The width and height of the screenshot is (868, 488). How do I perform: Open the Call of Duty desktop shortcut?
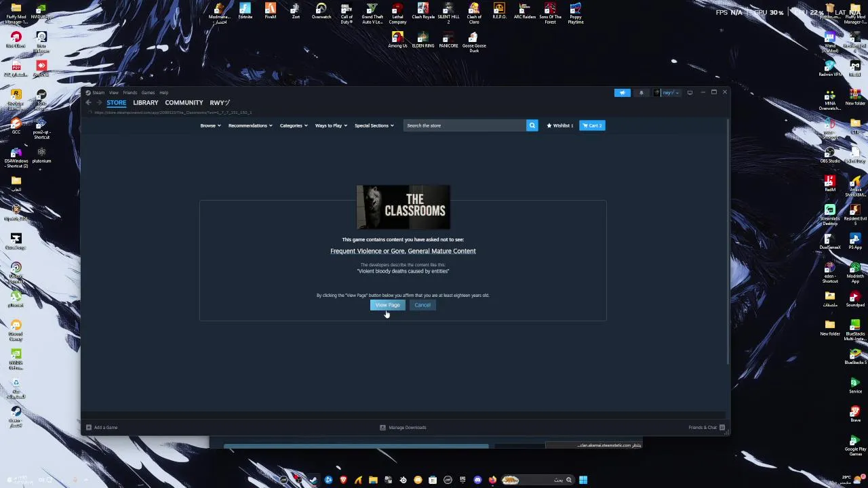[x=347, y=13]
